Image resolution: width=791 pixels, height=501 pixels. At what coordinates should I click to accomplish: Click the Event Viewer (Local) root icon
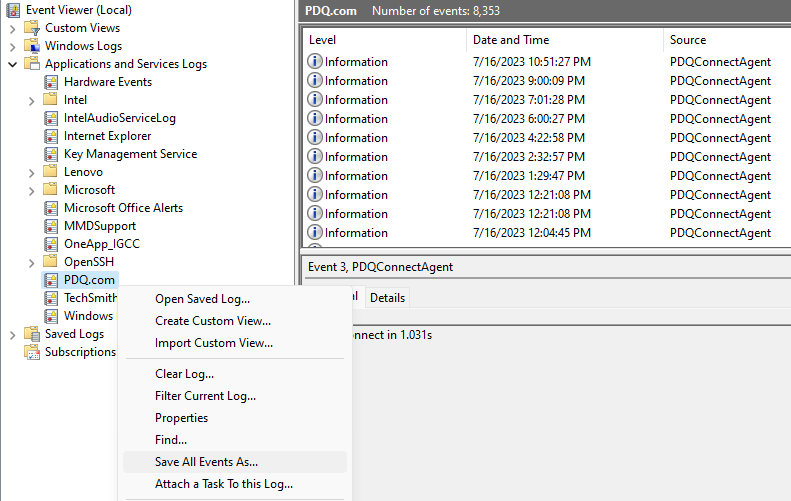coord(13,10)
